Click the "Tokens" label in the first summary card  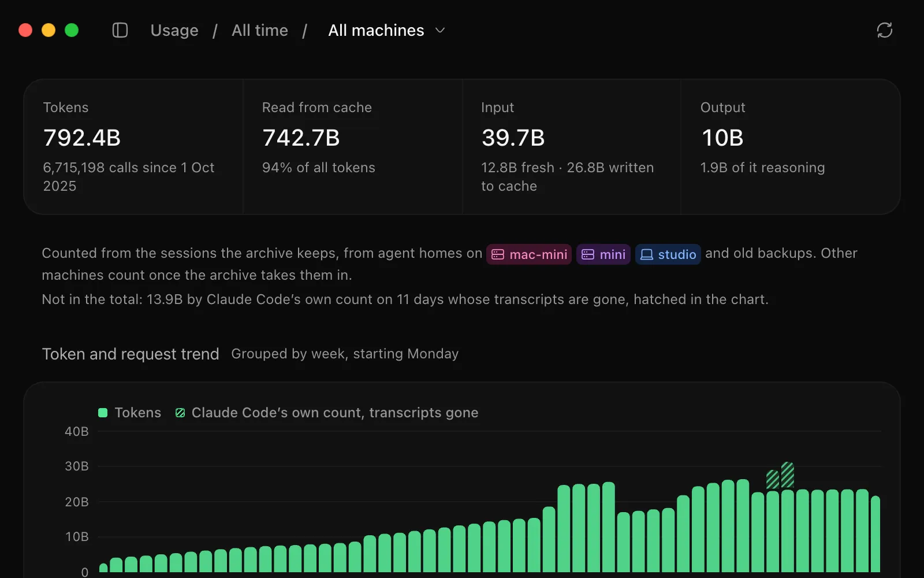point(66,108)
